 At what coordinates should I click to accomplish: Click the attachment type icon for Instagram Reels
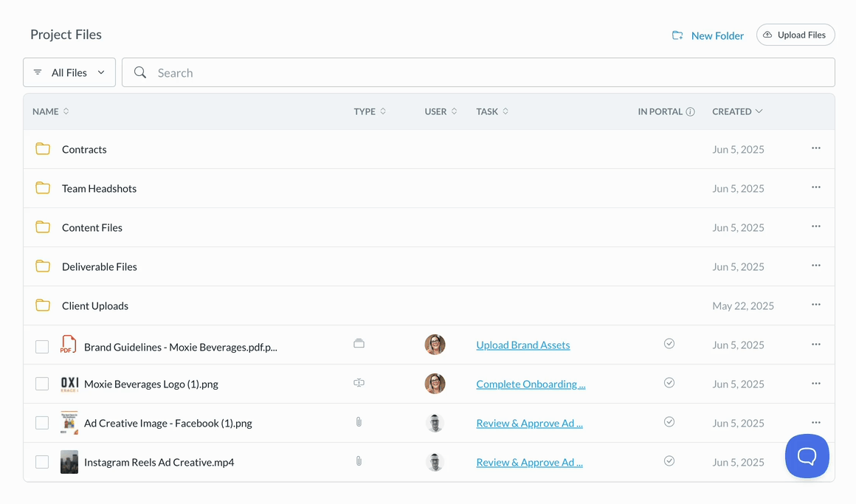[359, 461]
